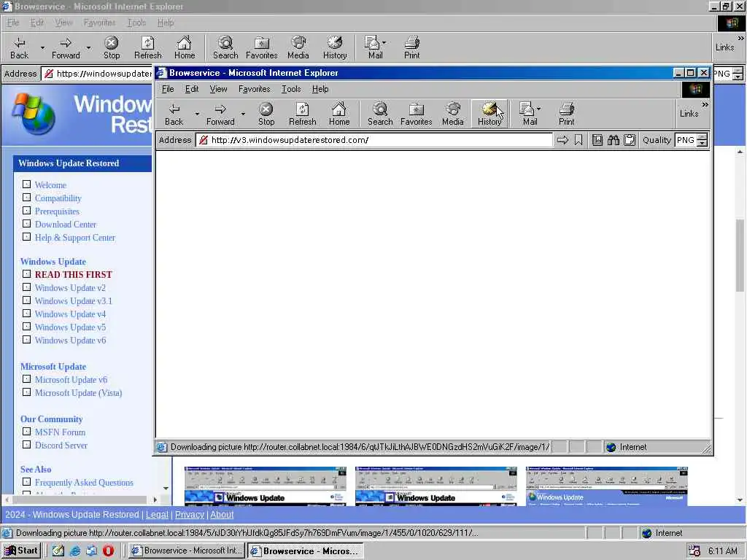Viewport: 747px width, 560px height.
Task: Click the first Windows Update screenshot thumbnail
Action: [266, 486]
